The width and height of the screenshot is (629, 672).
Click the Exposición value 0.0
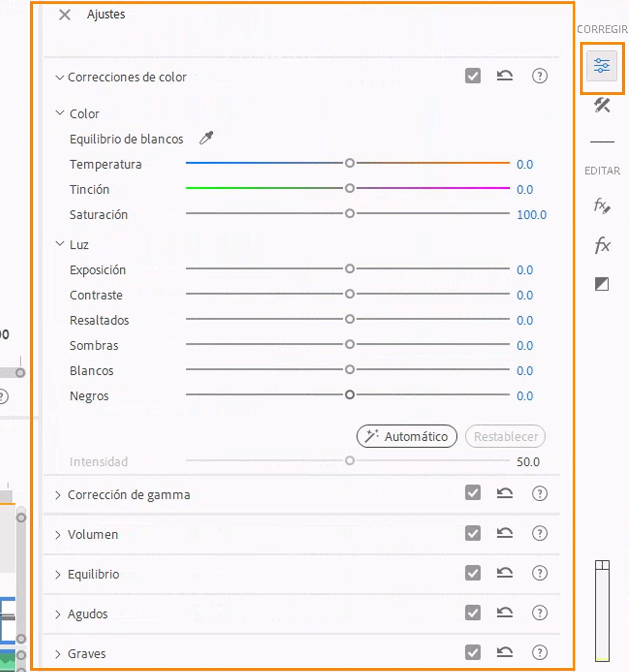point(525,270)
